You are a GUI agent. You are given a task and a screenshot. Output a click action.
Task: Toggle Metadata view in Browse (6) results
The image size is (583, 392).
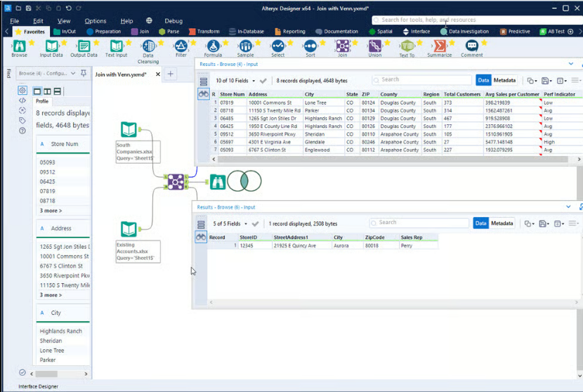(502, 223)
